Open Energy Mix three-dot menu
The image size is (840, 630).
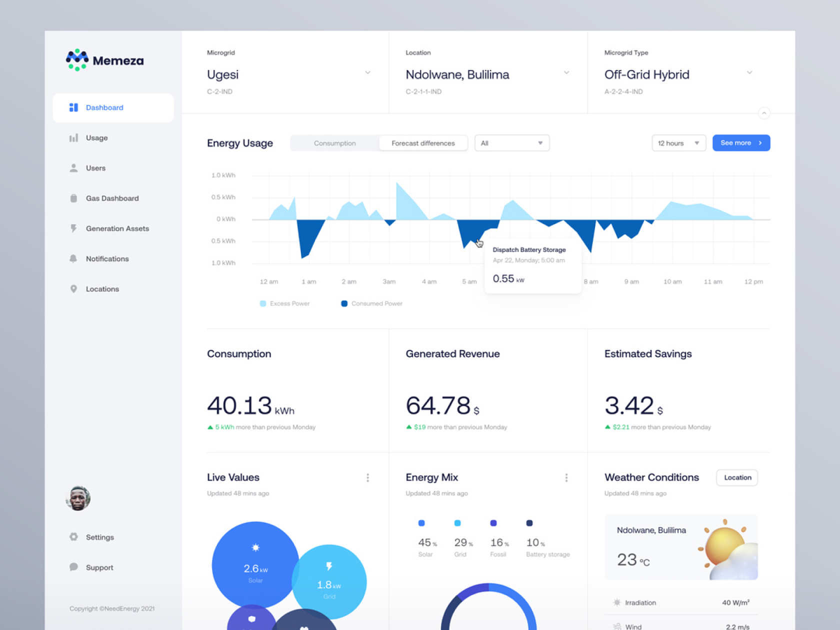(x=566, y=477)
